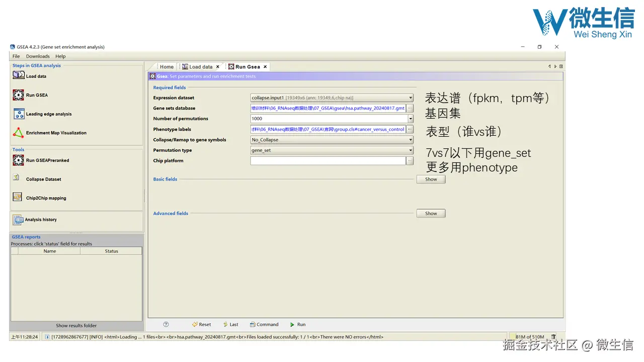Image resolution: width=644 pixels, height=362 pixels.
Task: Open the tab list icon
Action: tap(561, 66)
